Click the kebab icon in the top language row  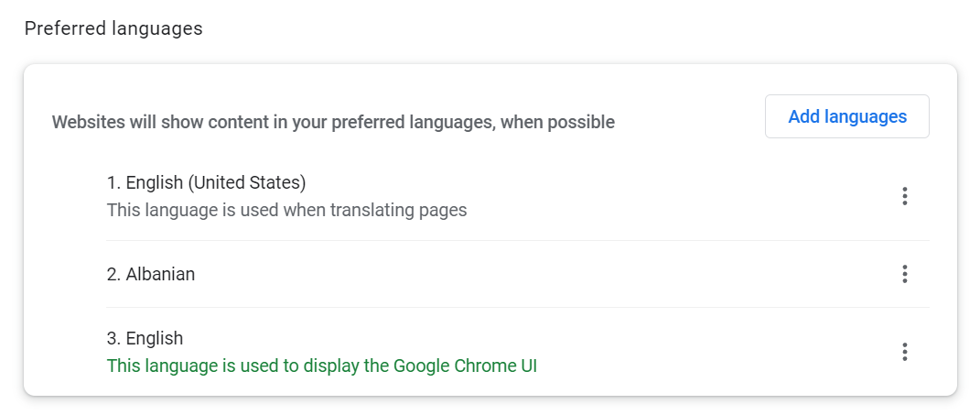[904, 196]
